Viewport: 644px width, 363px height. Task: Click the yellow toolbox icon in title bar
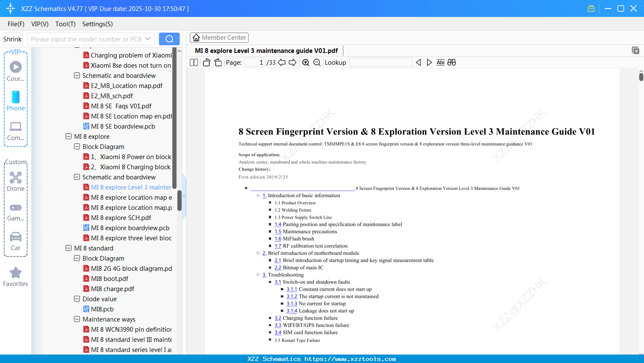(591, 8)
